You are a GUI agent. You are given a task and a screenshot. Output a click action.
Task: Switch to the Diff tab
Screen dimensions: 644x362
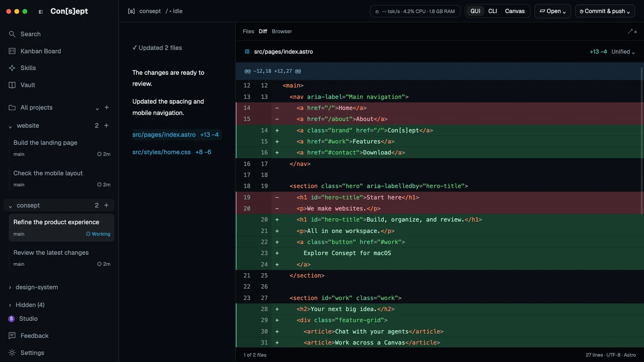(263, 31)
